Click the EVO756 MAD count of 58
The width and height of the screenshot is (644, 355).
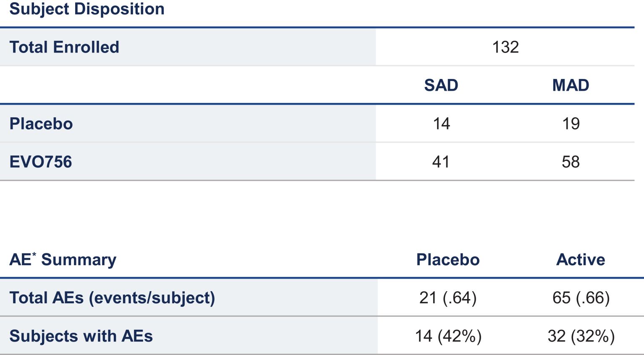click(x=571, y=162)
